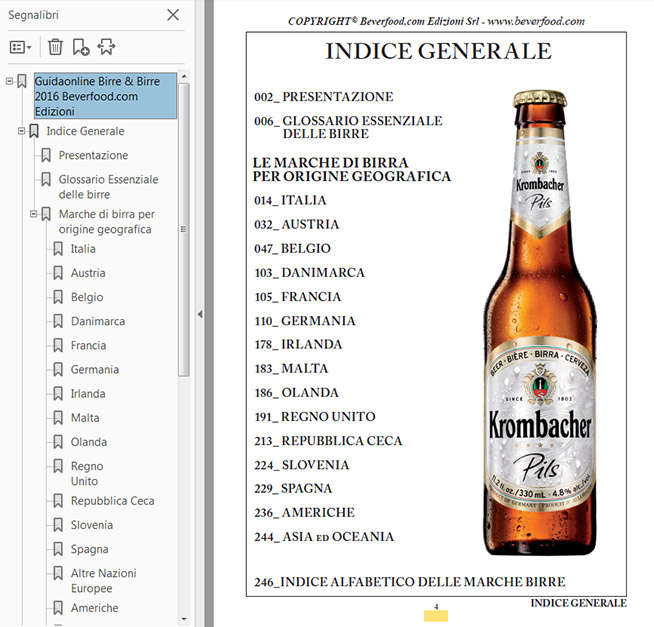Screen dimensions: 654x627
Task: Click 014_ ITALIA in the index
Action: coord(290,200)
